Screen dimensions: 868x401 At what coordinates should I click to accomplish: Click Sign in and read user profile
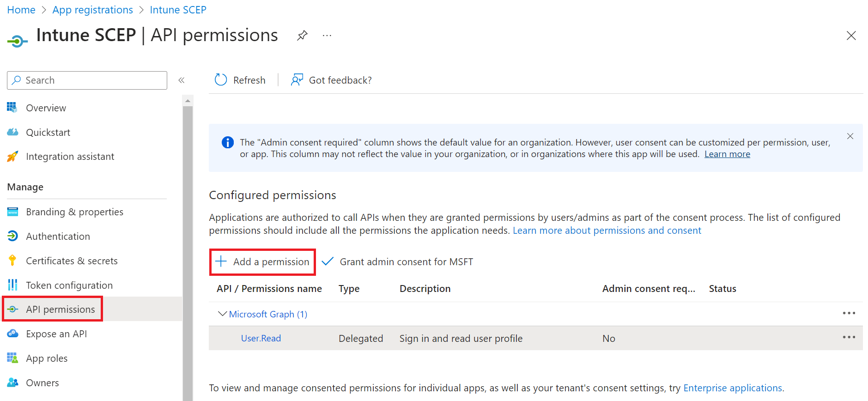click(x=461, y=338)
